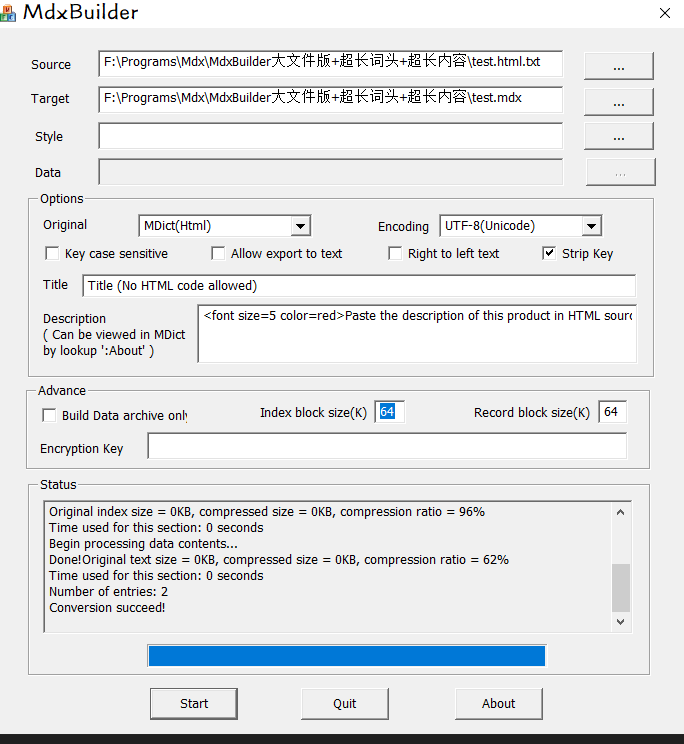Click the conversion progress bar

click(x=346, y=656)
